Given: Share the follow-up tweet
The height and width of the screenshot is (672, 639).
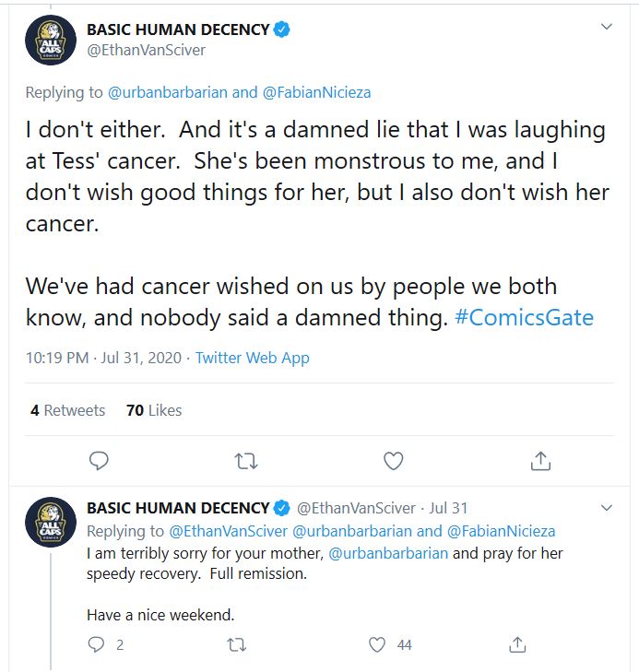Looking at the screenshot, I should click(x=518, y=645).
